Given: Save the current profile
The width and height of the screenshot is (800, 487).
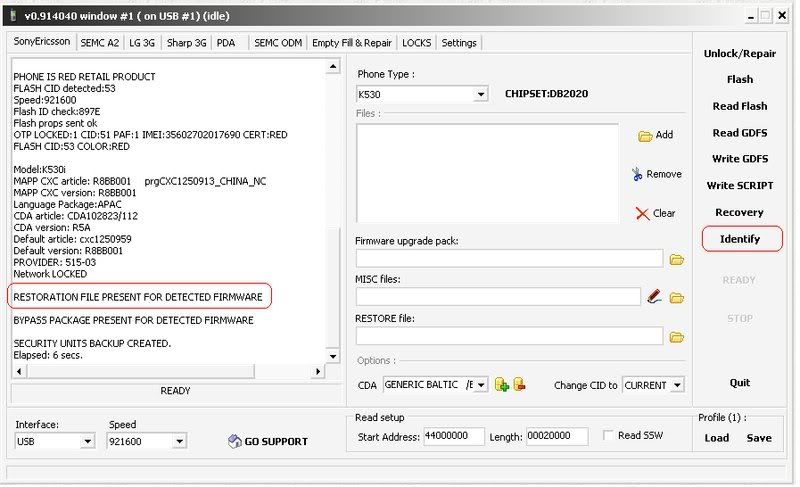Looking at the screenshot, I should (759, 438).
